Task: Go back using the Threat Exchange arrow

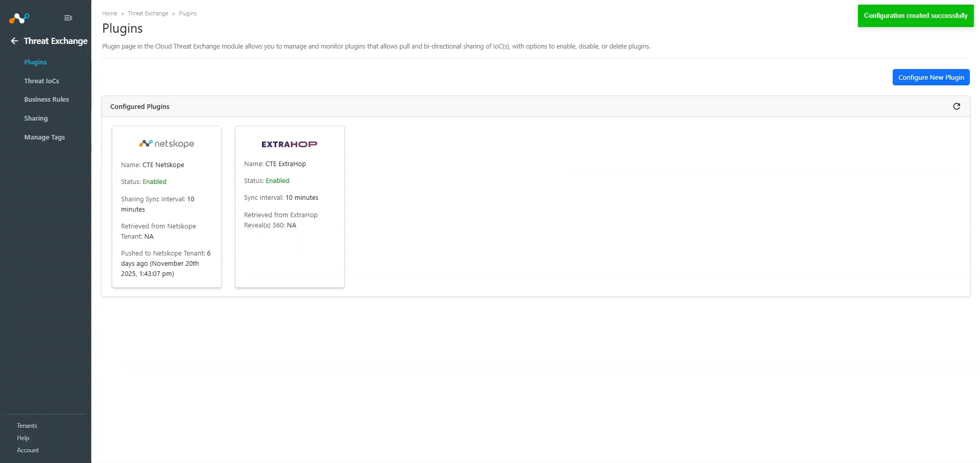Action: [14, 41]
